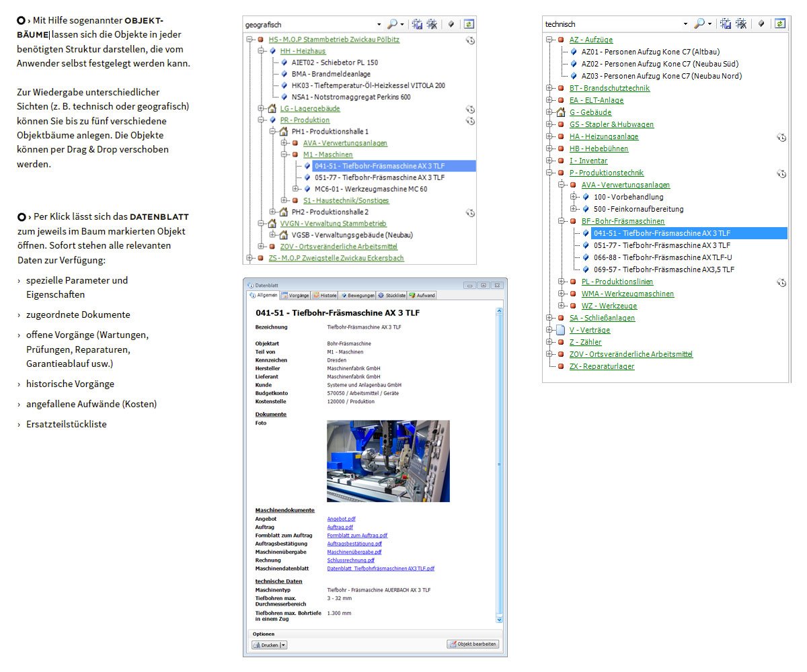This screenshot has width=807, height=672.
Task: Click the search magnifier in geografisch toolbar
Action: coord(392,24)
